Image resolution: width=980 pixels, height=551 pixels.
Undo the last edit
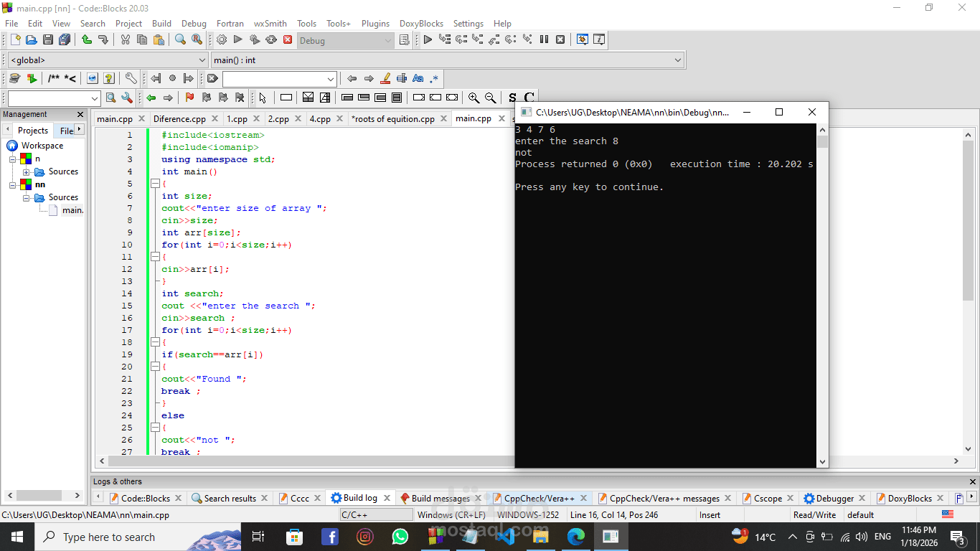(x=86, y=40)
